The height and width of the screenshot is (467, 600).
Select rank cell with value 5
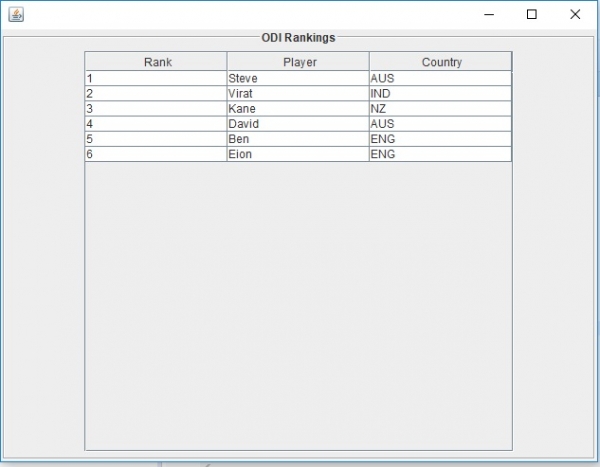[x=156, y=139]
